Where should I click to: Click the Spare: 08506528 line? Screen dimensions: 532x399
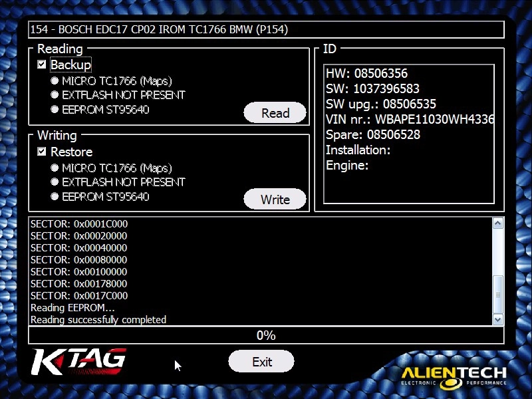373,135
